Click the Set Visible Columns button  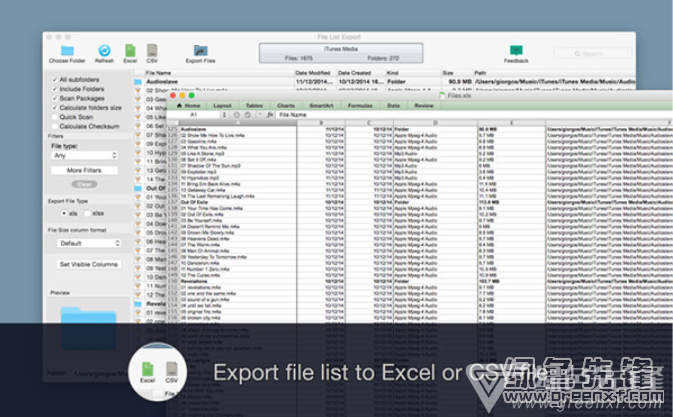pos(89,264)
